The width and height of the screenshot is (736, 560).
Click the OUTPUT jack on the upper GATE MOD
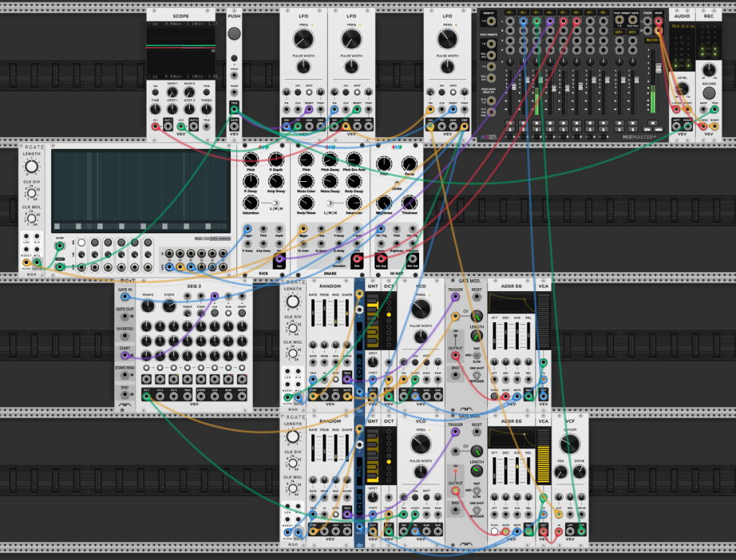454,355
